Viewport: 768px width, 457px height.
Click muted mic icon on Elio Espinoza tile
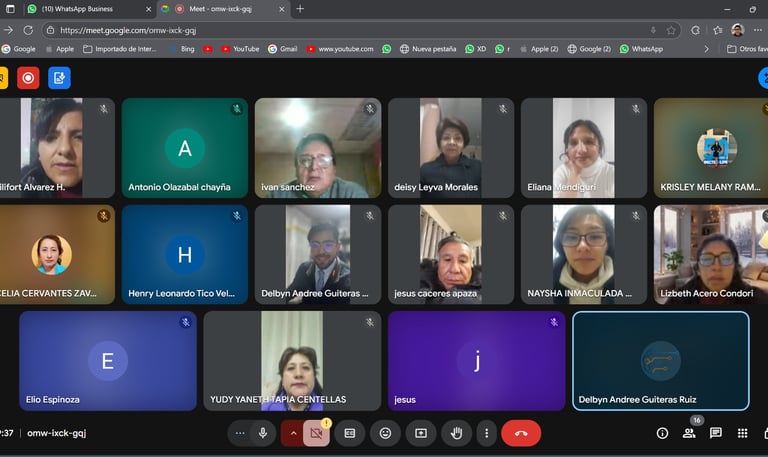[x=186, y=322]
